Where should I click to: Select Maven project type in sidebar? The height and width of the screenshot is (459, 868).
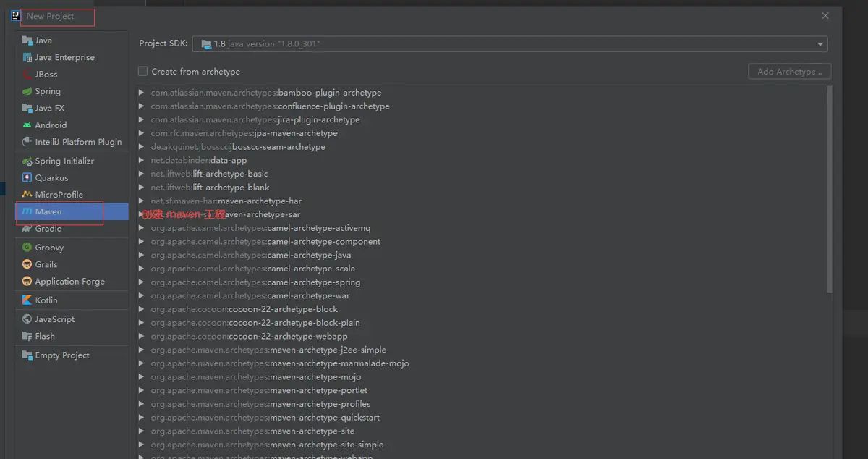(x=48, y=211)
